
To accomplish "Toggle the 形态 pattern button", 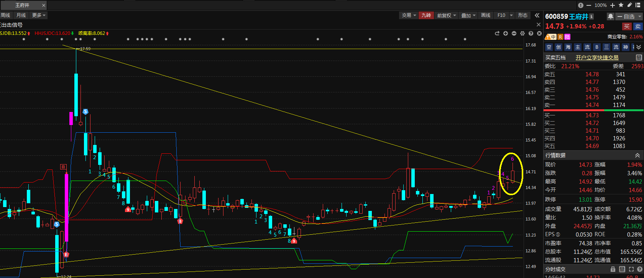I will tap(523, 15).
